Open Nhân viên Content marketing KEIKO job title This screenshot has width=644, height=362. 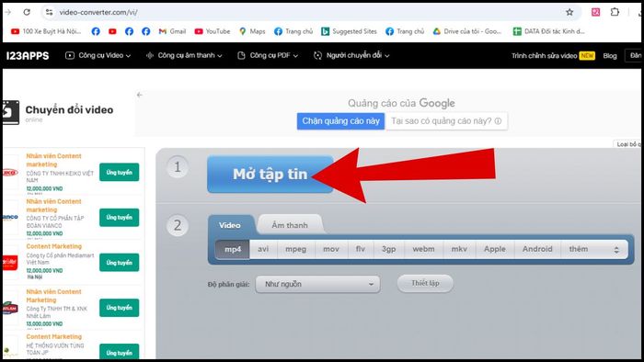(53, 160)
